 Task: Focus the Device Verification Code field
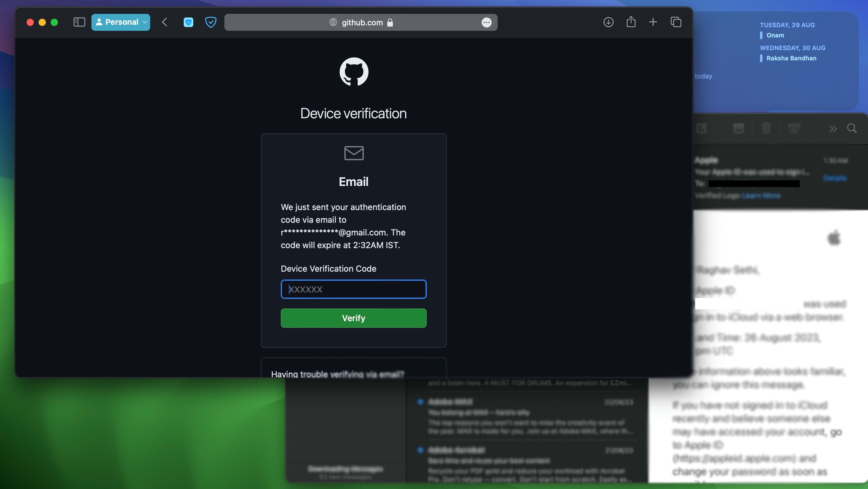click(353, 289)
